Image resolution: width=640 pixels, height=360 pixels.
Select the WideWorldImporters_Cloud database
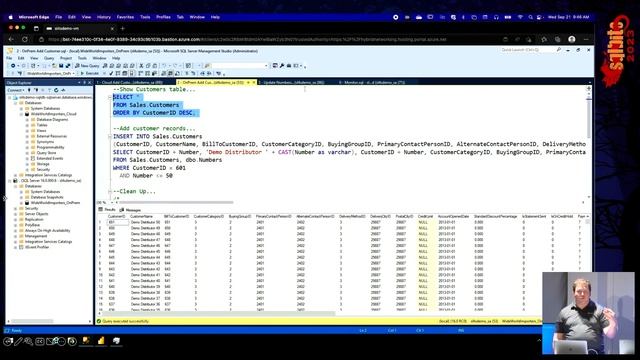click(53, 114)
